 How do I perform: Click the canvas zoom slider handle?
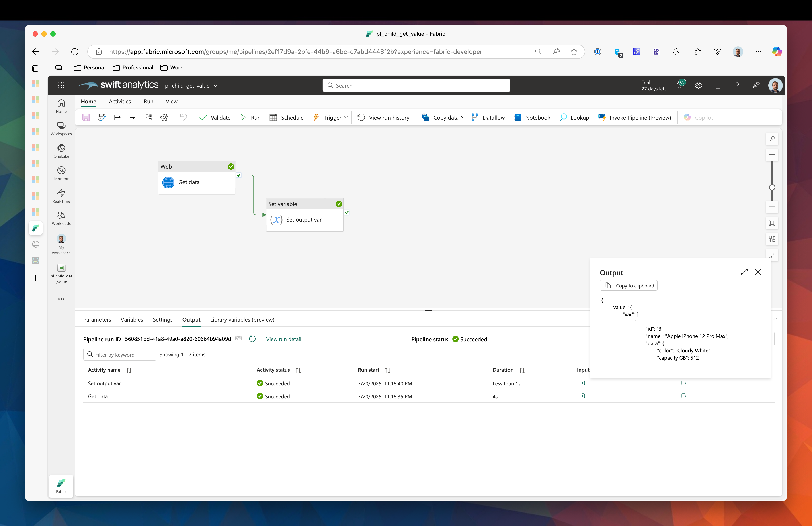pos(772,187)
